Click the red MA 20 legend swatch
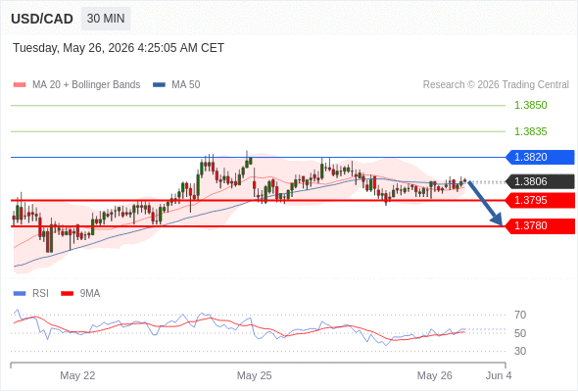Viewport: 578px width, 392px height. point(20,85)
